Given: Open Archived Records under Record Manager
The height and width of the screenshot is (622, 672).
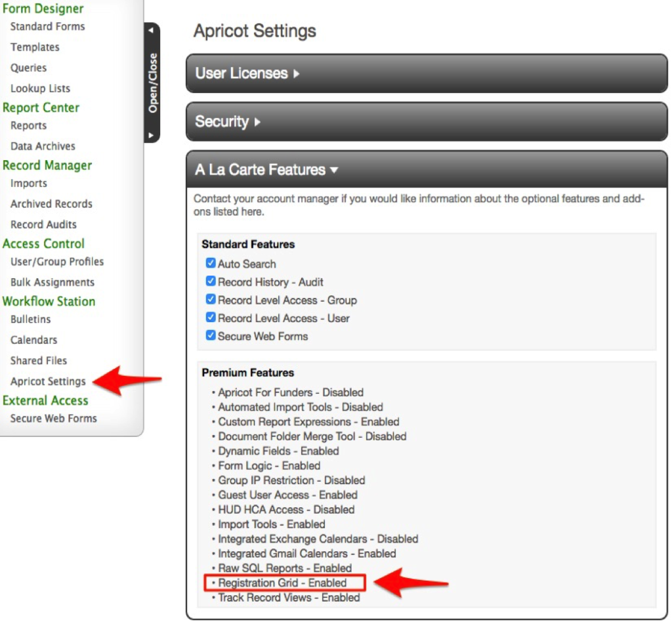Looking at the screenshot, I should point(51,203).
